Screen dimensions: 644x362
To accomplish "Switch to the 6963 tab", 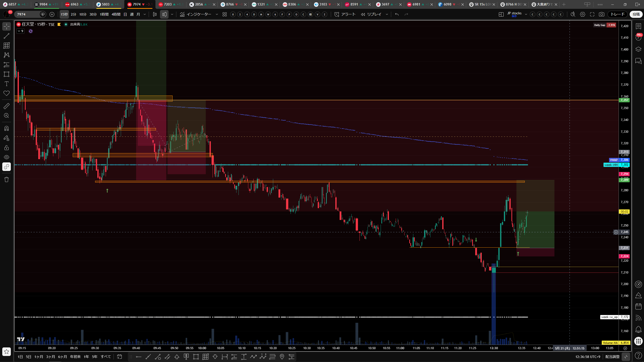I will 77,4.
